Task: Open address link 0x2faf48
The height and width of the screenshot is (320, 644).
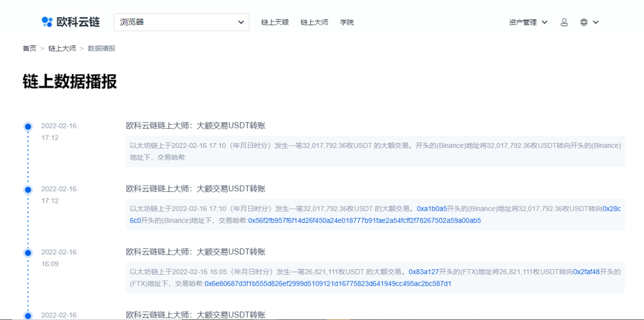Action: click(x=586, y=272)
